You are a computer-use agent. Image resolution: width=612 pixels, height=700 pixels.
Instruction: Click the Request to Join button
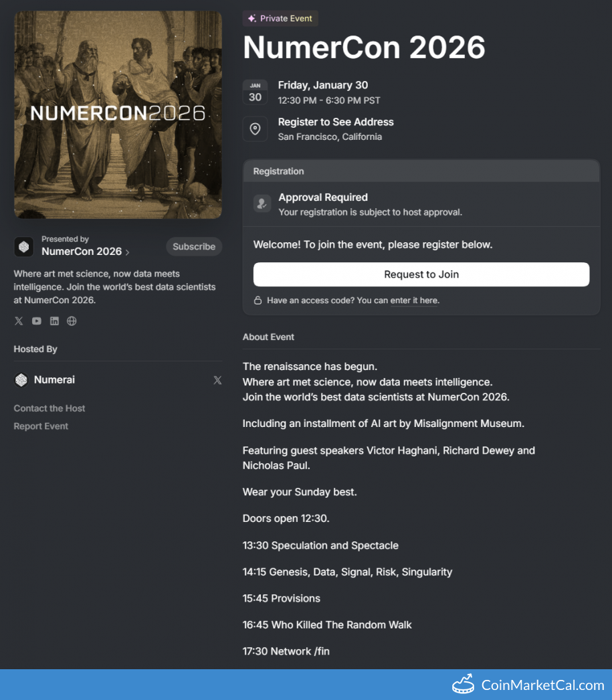pyautogui.click(x=421, y=274)
